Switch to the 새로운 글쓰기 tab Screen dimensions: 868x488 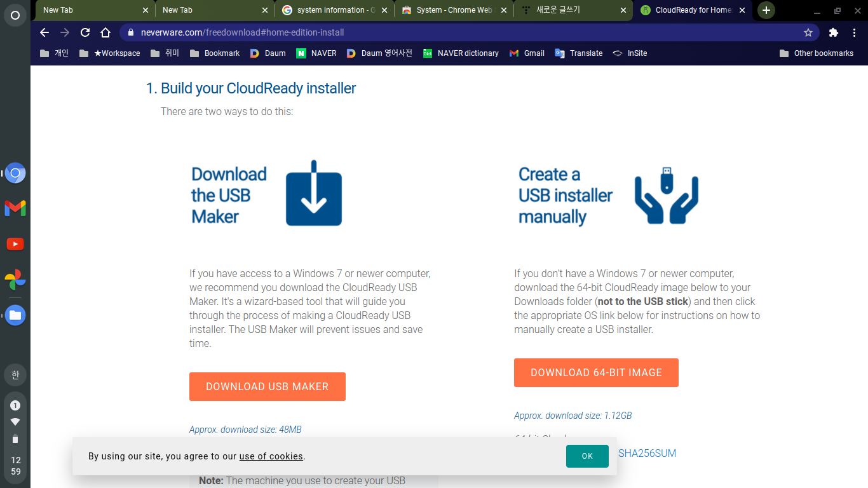[x=573, y=10]
